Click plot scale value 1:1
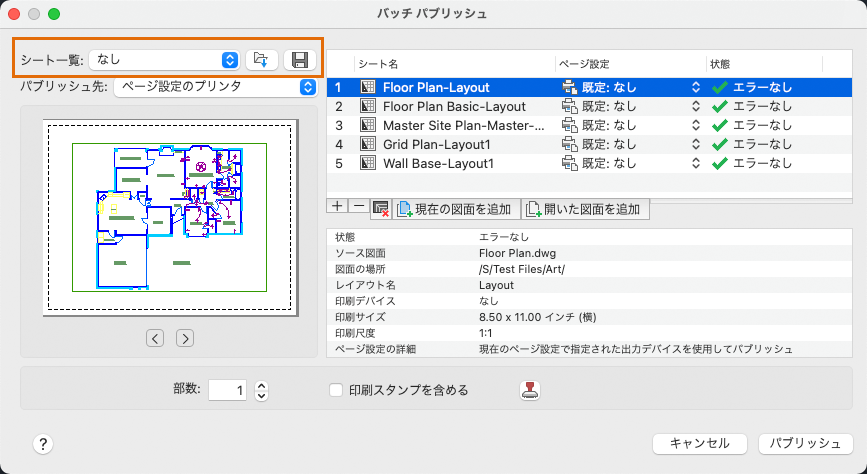 pyautogui.click(x=485, y=334)
